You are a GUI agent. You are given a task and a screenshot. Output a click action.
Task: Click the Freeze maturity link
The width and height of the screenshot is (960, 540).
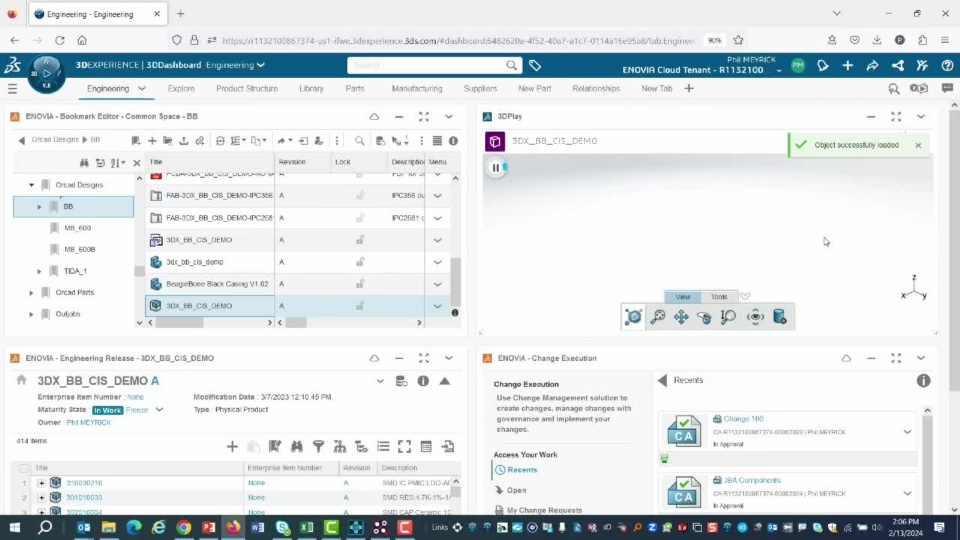coord(137,410)
